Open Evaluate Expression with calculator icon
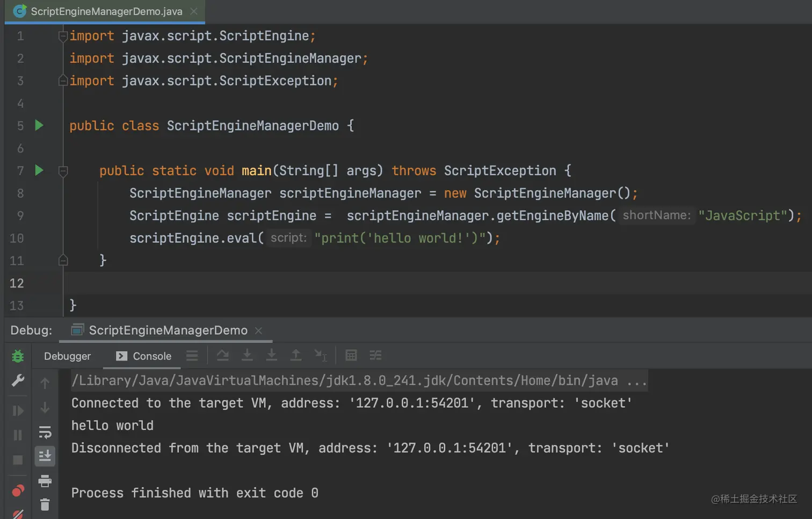The height and width of the screenshot is (519, 812). 351,355
